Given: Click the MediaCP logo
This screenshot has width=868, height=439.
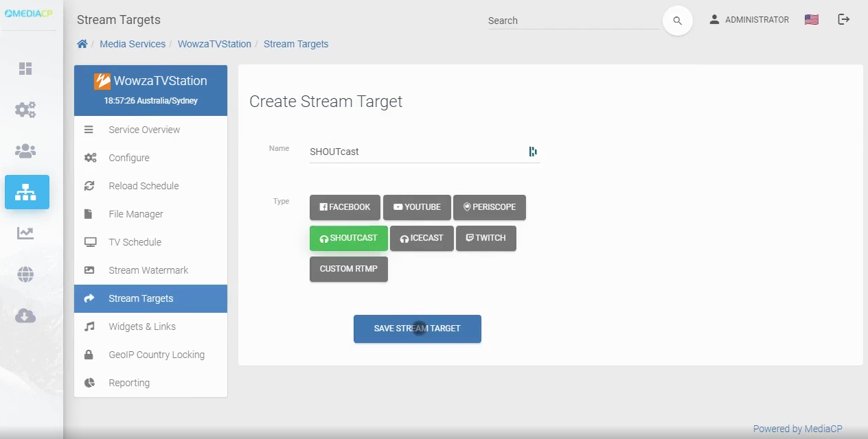Looking at the screenshot, I should (x=28, y=14).
